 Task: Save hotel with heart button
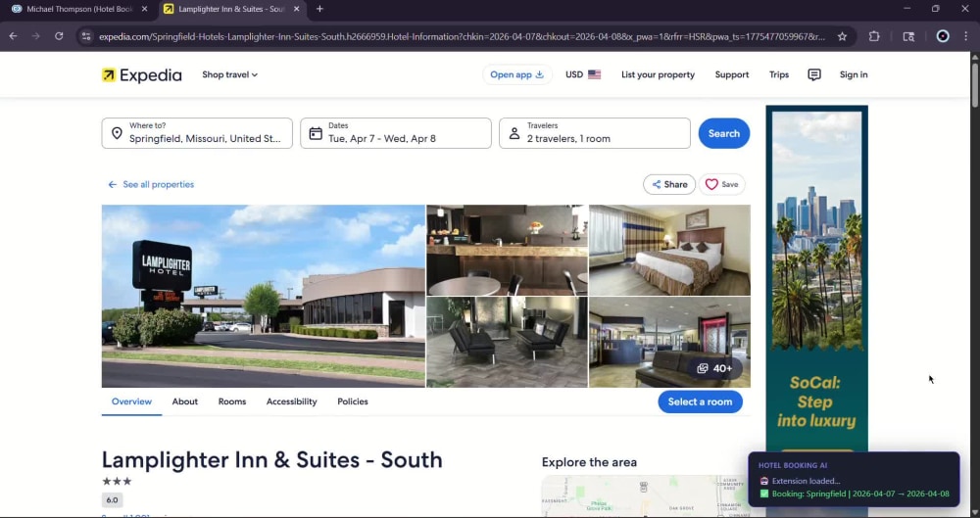[722, 184]
